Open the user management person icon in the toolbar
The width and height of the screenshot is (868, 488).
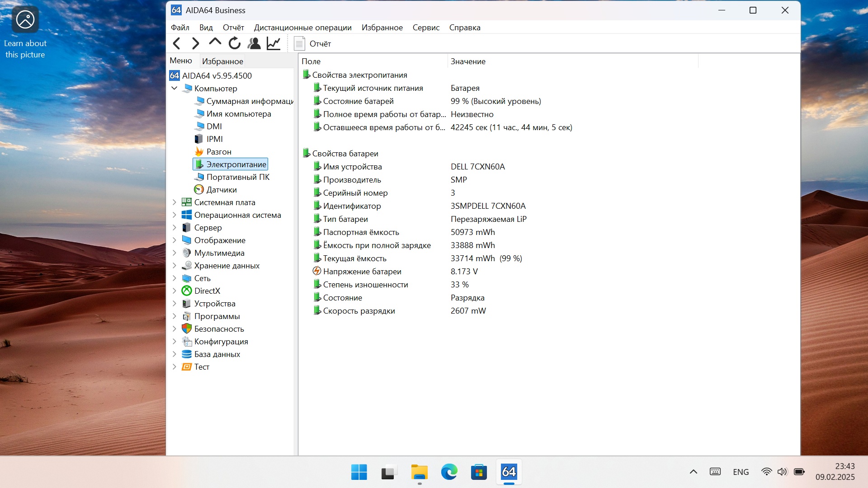click(x=254, y=43)
